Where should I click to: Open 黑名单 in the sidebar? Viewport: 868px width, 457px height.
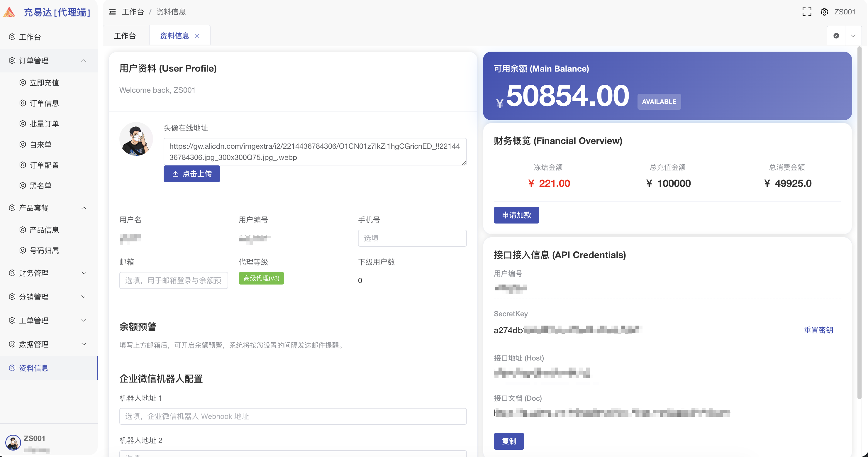tap(49, 186)
